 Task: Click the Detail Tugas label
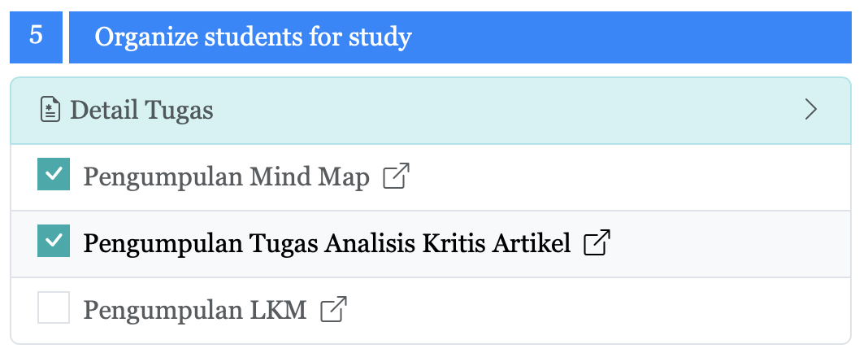[141, 110]
